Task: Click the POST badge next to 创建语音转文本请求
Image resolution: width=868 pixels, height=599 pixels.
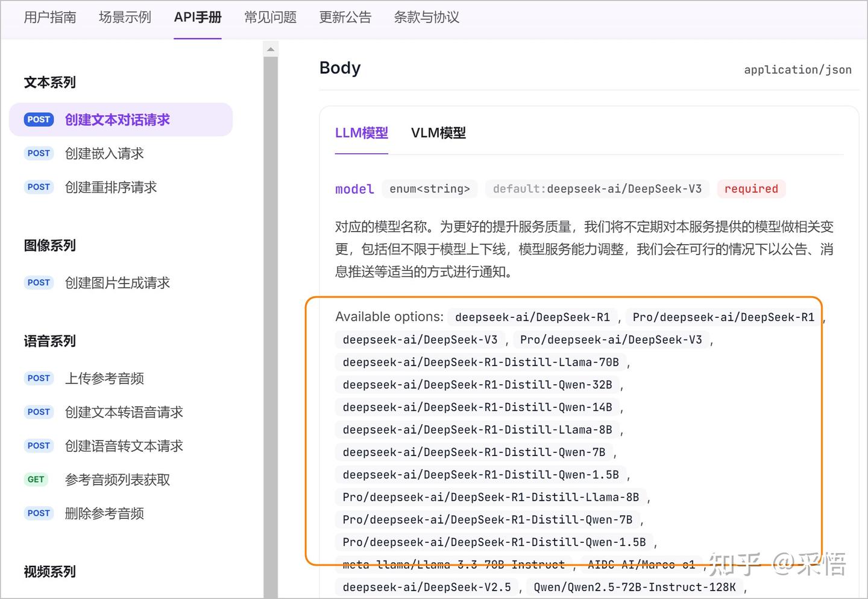Action: click(39, 446)
